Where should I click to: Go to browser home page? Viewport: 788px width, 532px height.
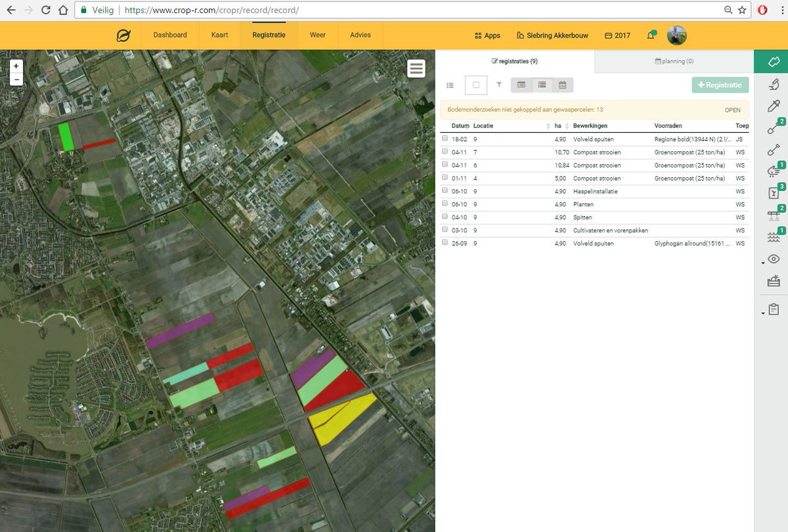coord(62,10)
